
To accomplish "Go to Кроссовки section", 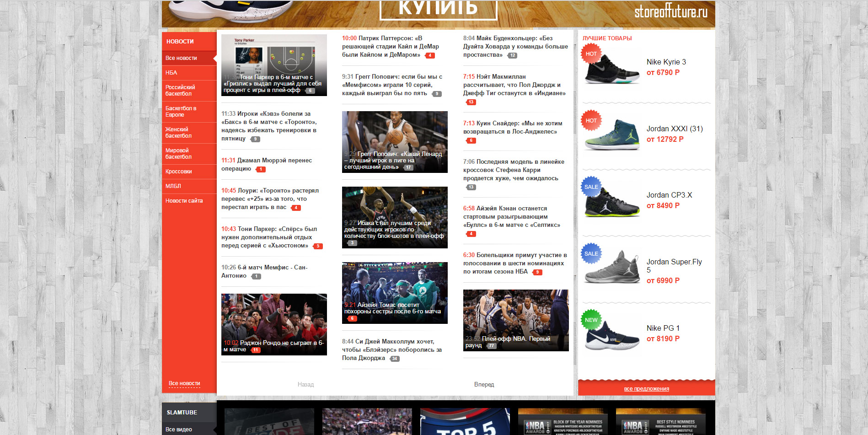I will (x=178, y=172).
